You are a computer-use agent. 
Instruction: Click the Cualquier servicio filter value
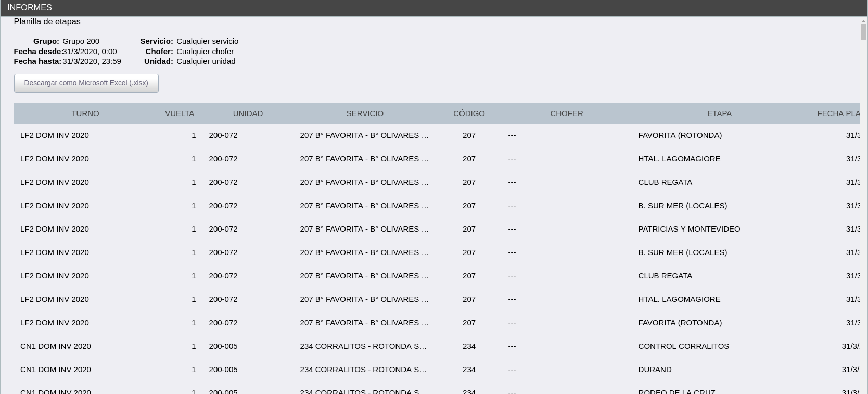[x=207, y=41]
